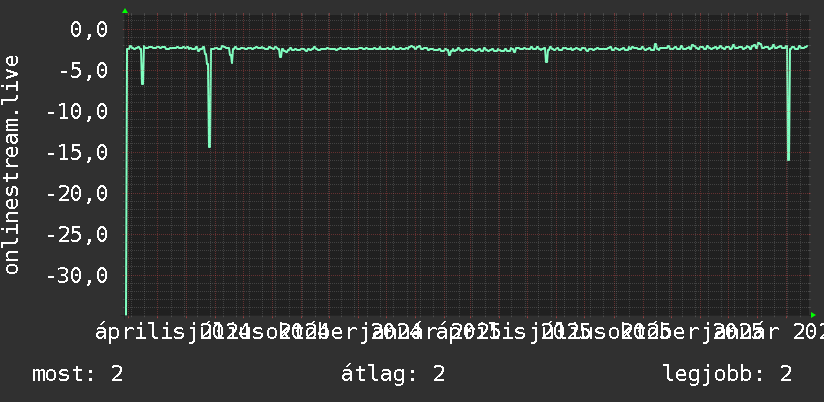The image size is (824, 402).
Task: Click the small mid-chart dip near -4
Action: click(547, 60)
